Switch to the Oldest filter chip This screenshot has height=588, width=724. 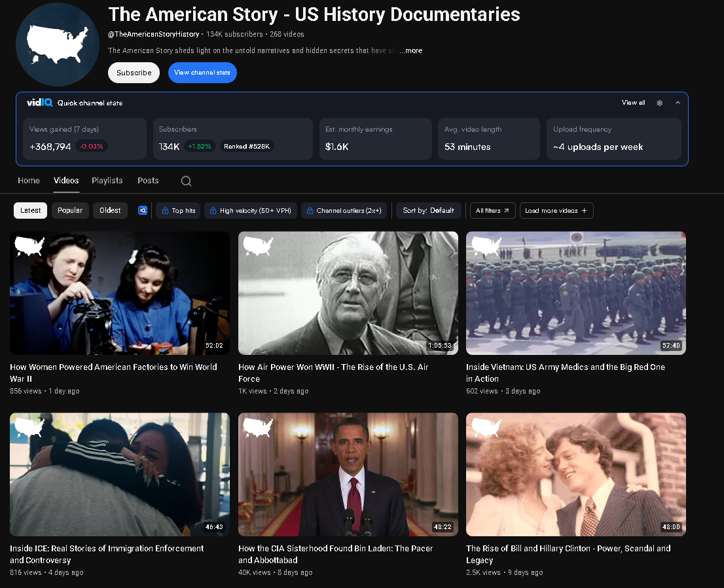(x=110, y=211)
